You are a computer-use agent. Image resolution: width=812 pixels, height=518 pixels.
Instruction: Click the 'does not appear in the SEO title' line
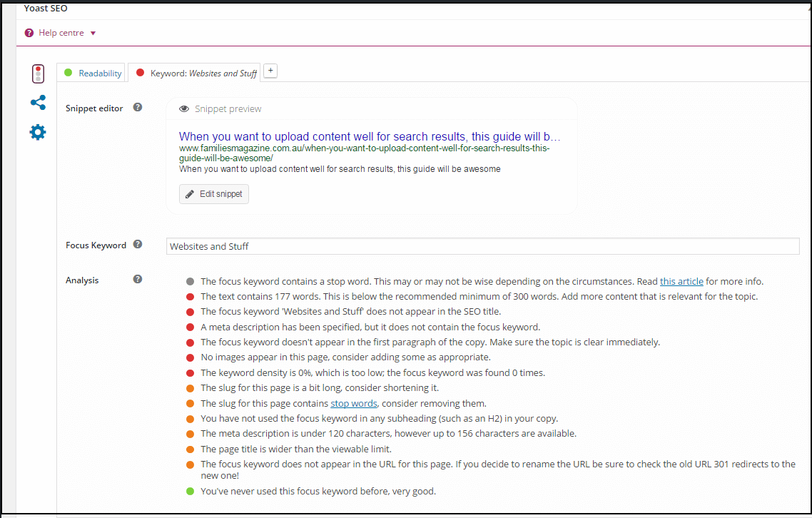(x=350, y=311)
